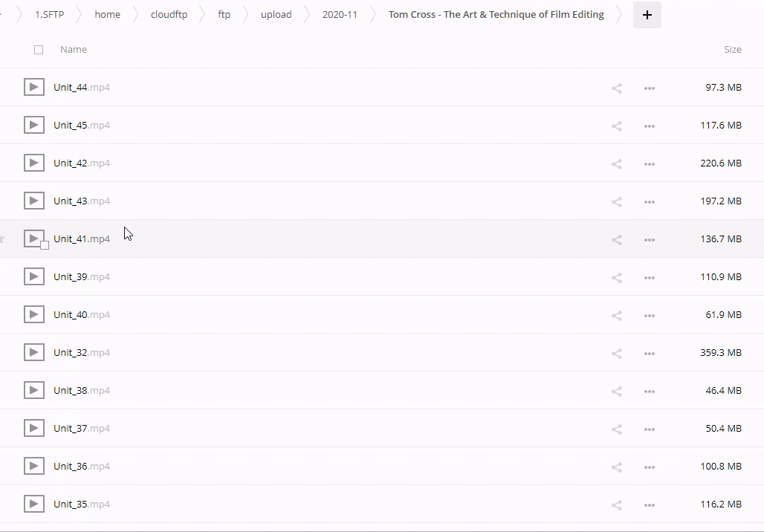The width and height of the screenshot is (764, 532).
Task: Share the Unit_36.mp4 file
Action: point(616,467)
